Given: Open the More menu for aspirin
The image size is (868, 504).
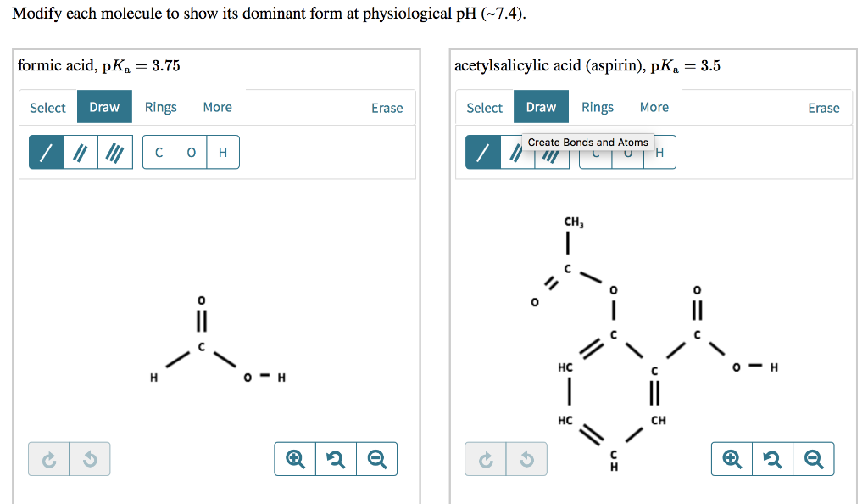Looking at the screenshot, I should 654,107.
